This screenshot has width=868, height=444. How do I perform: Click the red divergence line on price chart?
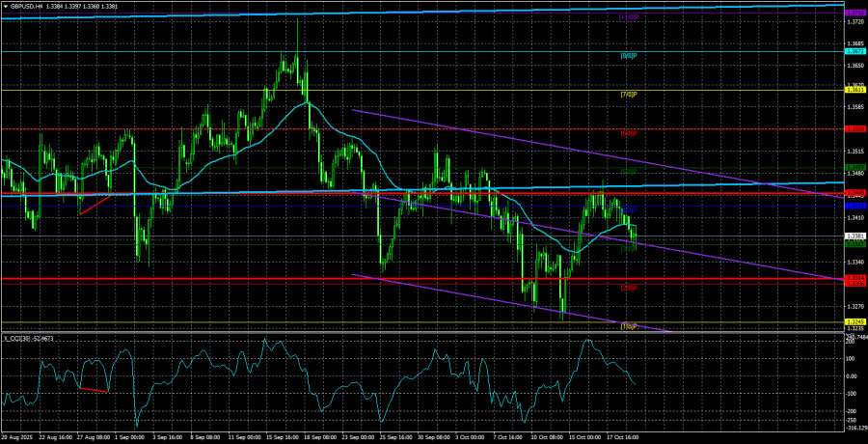pos(95,205)
